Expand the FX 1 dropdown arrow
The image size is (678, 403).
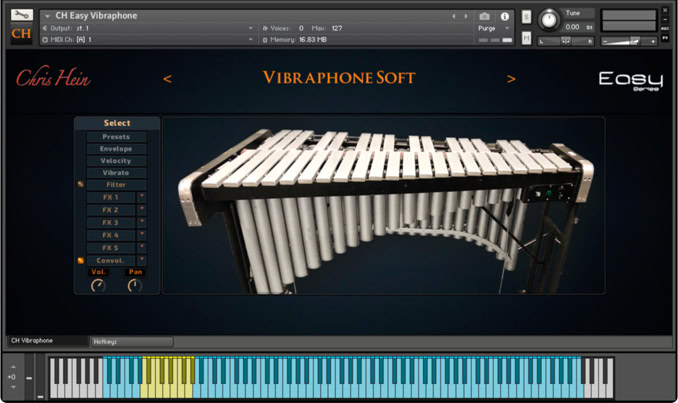(142, 197)
